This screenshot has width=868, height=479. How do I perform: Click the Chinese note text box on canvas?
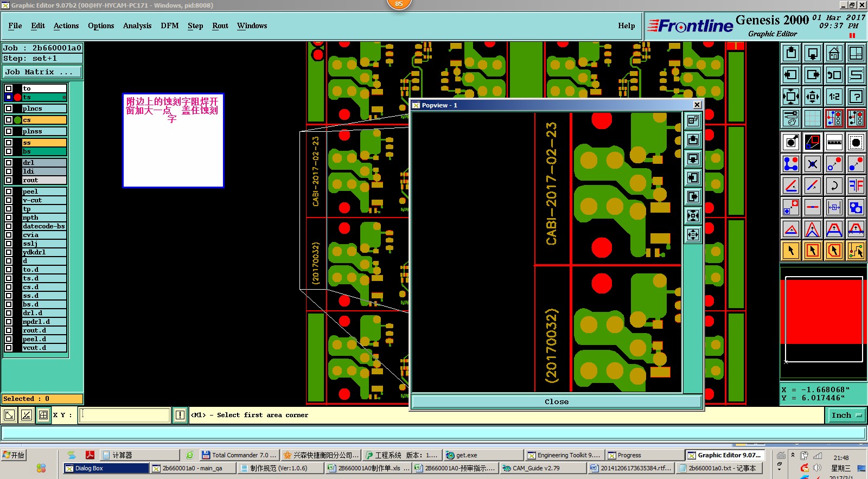pos(173,140)
